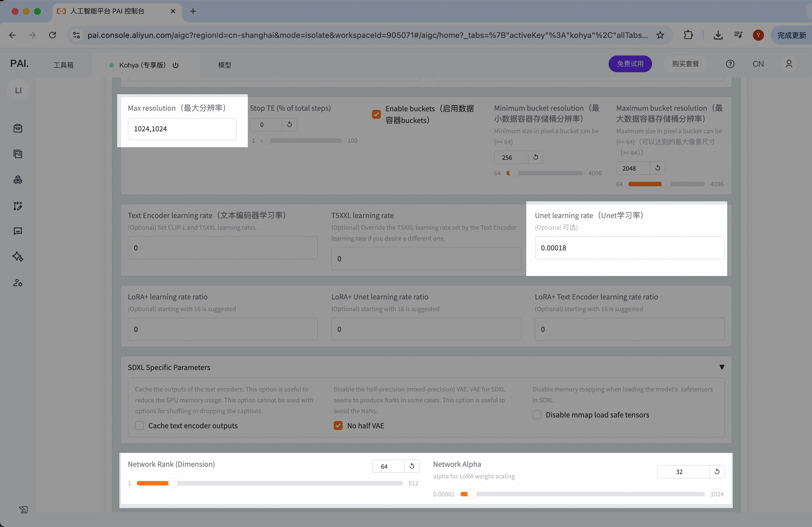Viewport: 812px width, 527px height.
Task: Click the sparkle star sidebar icon
Action: click(x=18, y=257)
